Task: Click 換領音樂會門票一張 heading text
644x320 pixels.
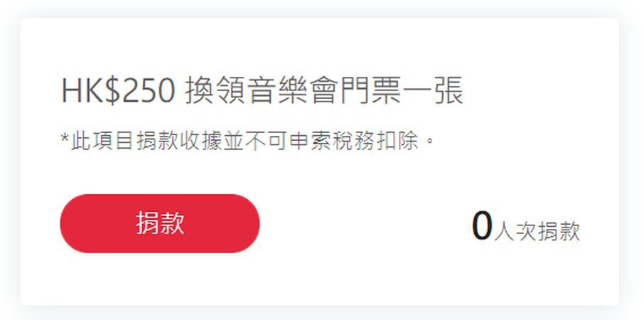Action: 324,91
